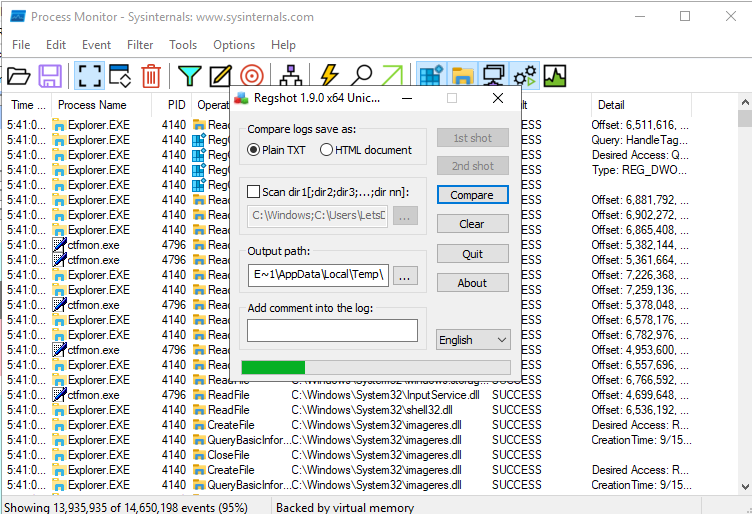Open the Filter menu

140,45
